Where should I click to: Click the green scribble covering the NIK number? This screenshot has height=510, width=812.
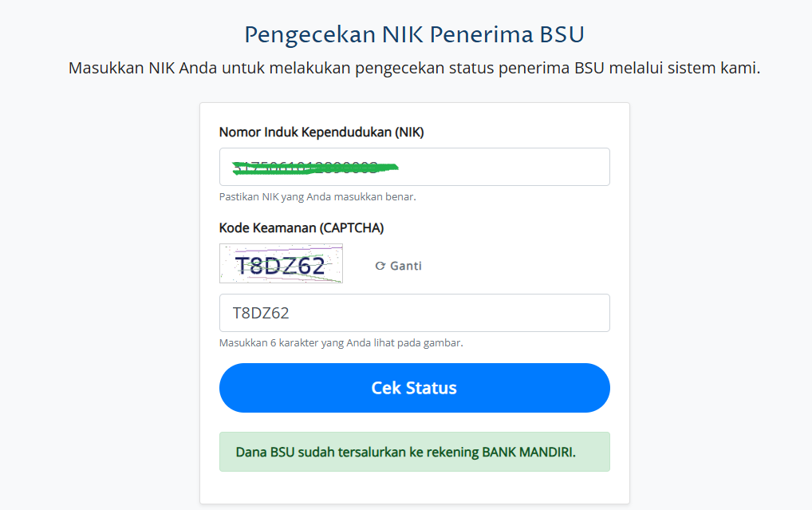315,168
